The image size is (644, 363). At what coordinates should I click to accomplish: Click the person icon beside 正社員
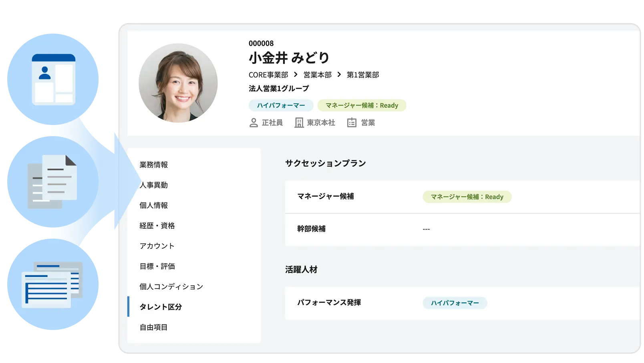pos(254,123)
